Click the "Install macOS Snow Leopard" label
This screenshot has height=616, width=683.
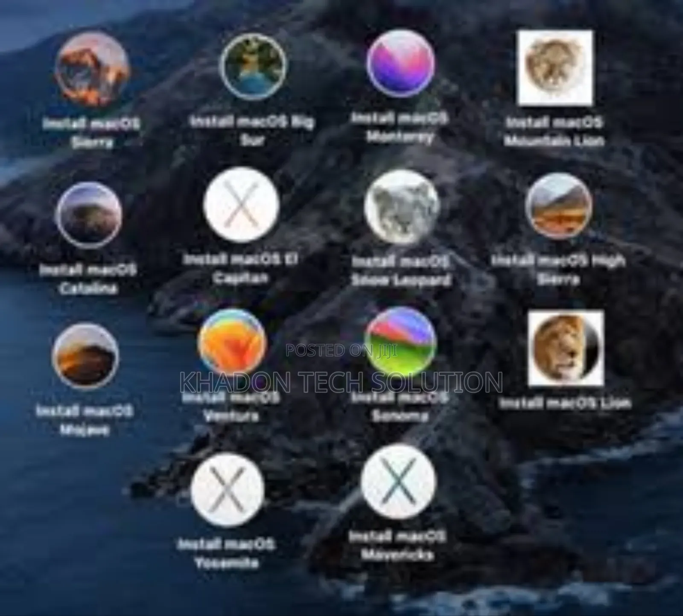pyautogui.click(x=401, y=271)
